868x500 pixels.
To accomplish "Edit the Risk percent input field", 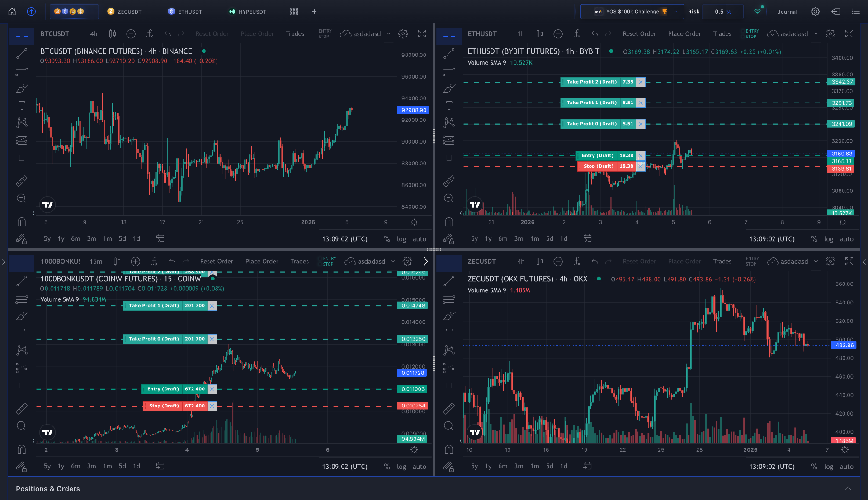I will coord(723,12).
